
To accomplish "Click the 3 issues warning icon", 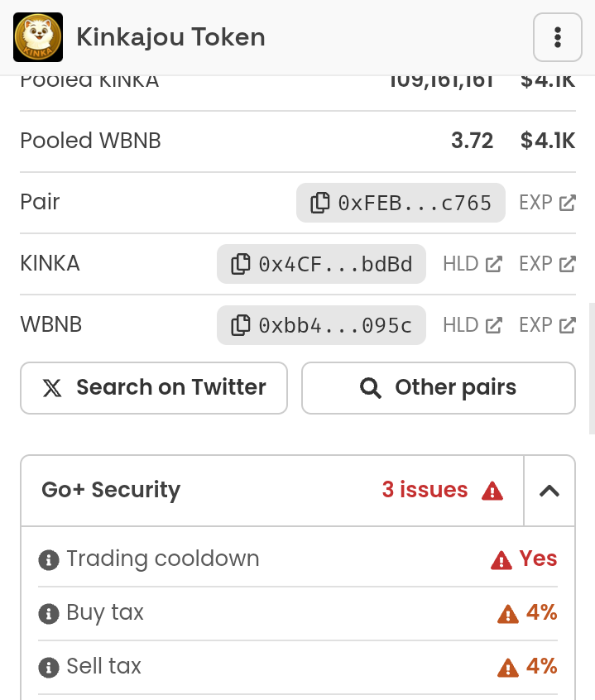I will pos(492,491).
